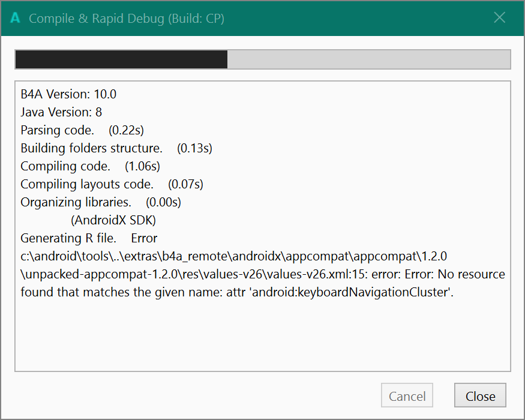Click the dark filled part of progress bar
Viewport: 525px width, 420px height.
(121, 59)
